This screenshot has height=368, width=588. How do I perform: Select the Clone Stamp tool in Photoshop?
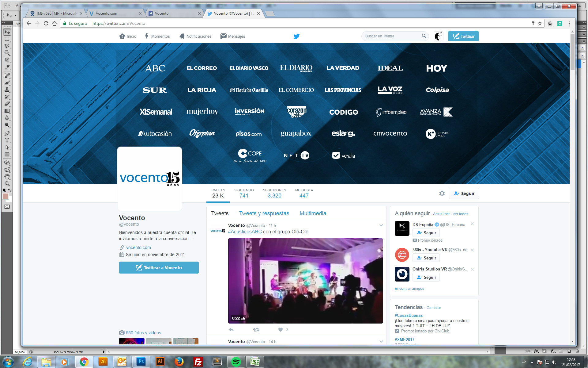[x=7, y=90]
